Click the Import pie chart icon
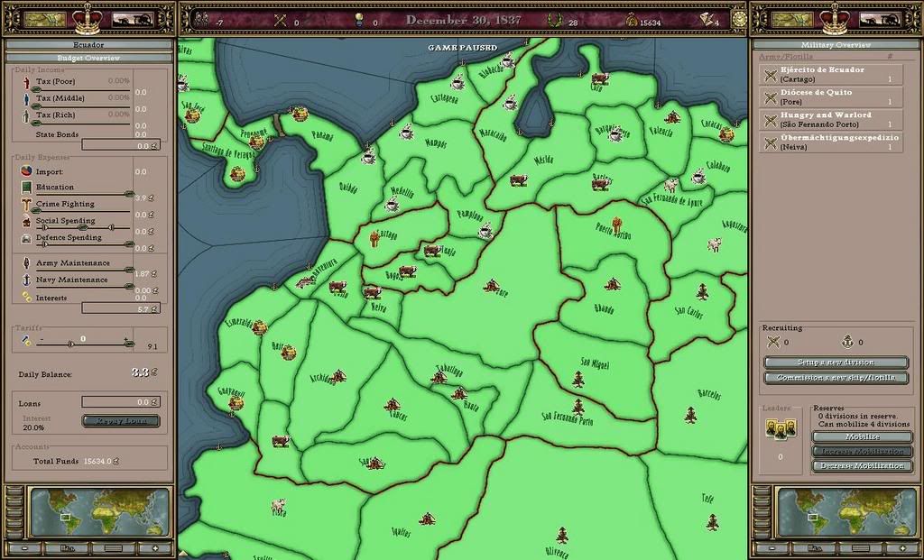This screenshot has width=924, height=560. (x=25, y=171)
